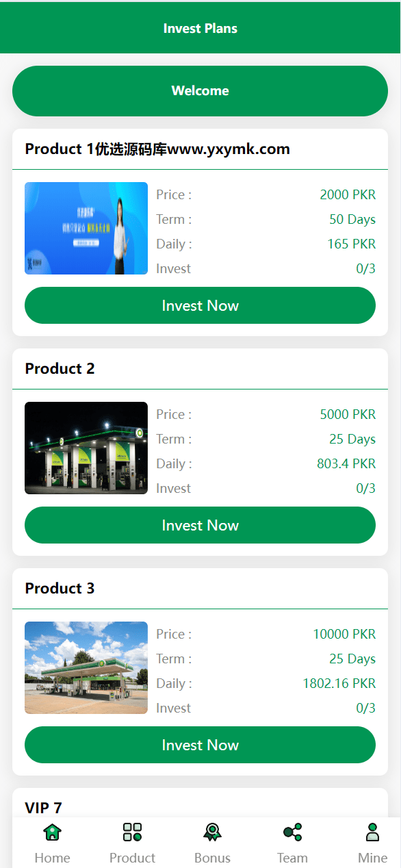The image size is (401, 868).
Task: Open the Product 2 night gas station image
Action: click(86, 448)
